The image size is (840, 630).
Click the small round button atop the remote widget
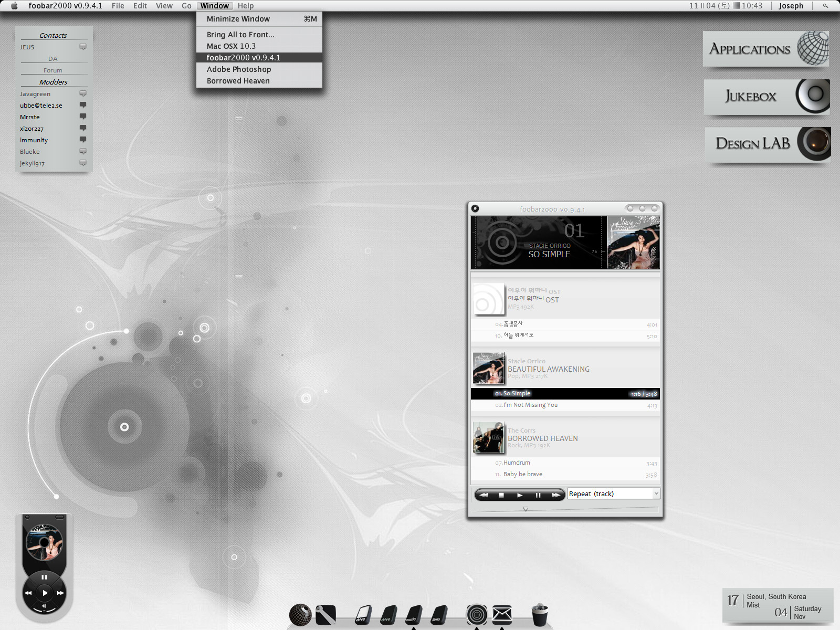(x=27, y=517)
